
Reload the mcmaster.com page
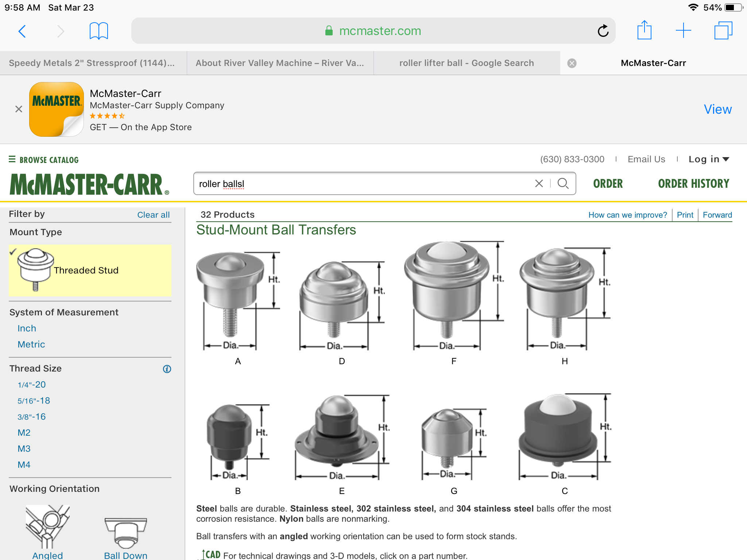point(603,31)
